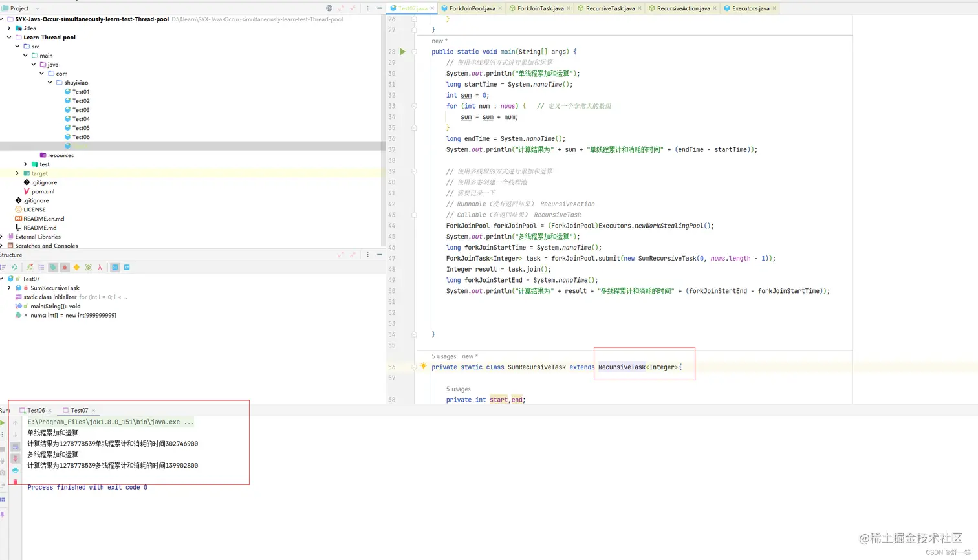
Task: Collapse the SYX-Java-Occur root project node
Action: tap(3, 19)
